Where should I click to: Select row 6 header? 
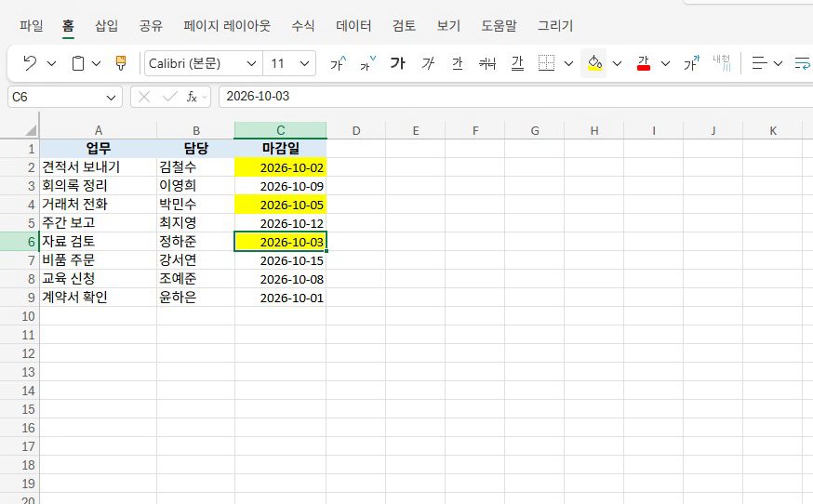pyautogui.click(x=20, y=242)
